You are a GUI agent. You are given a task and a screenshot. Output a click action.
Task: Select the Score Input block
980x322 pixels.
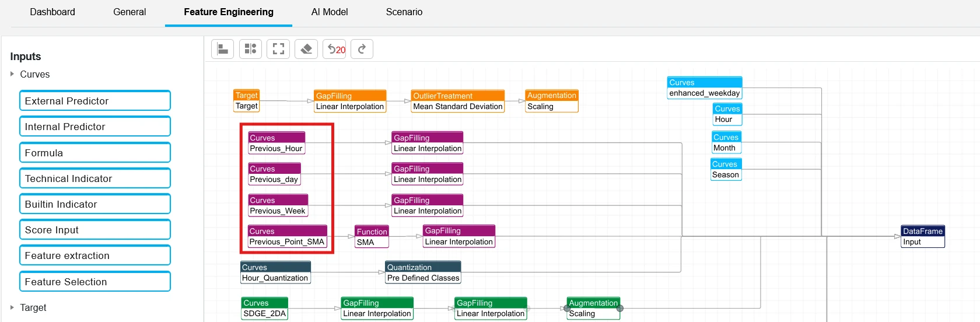[95, 230]
